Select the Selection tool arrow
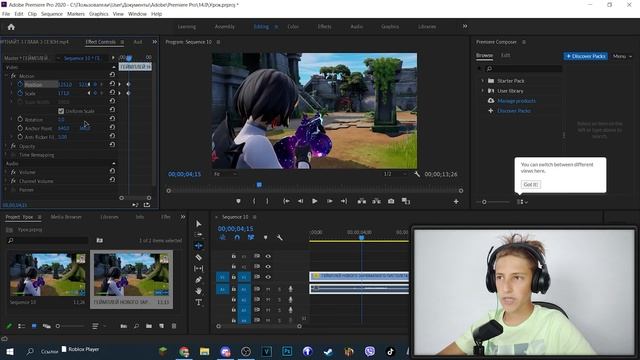 click(198, 224)
